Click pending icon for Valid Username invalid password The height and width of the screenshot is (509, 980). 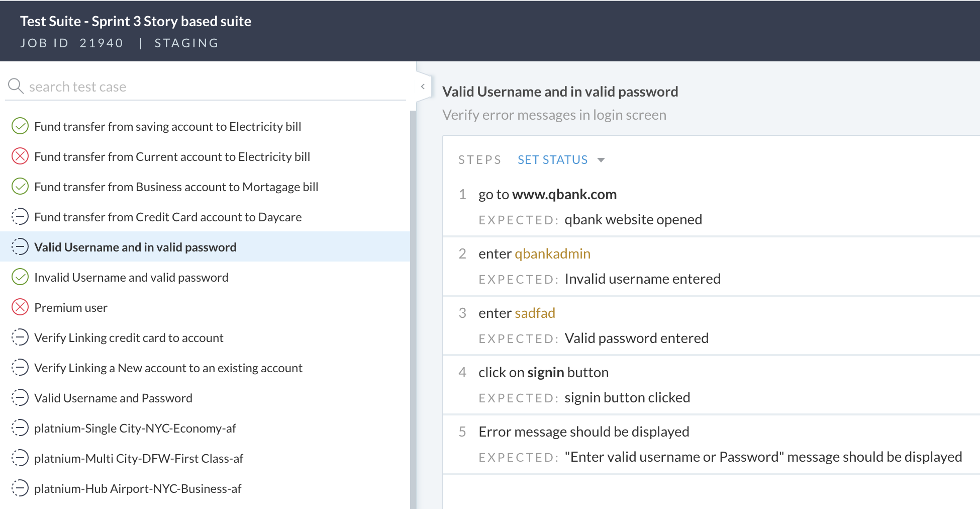(20, 247)
